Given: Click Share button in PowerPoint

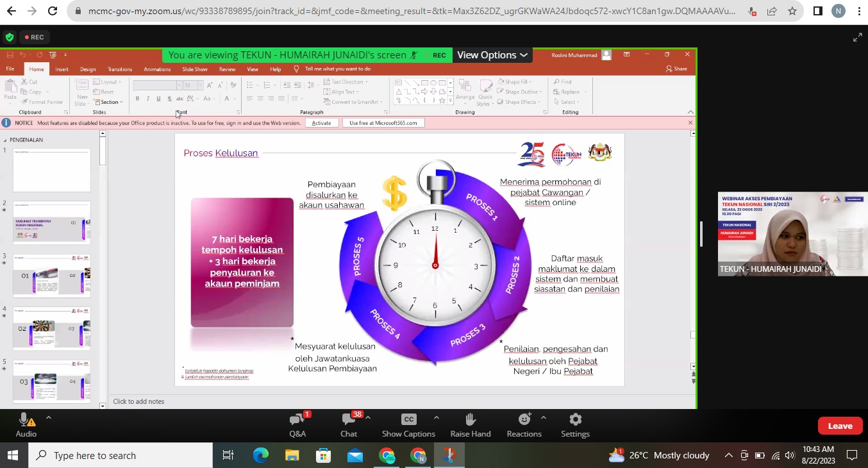Looking at the screenshot, I should (677, 69).
